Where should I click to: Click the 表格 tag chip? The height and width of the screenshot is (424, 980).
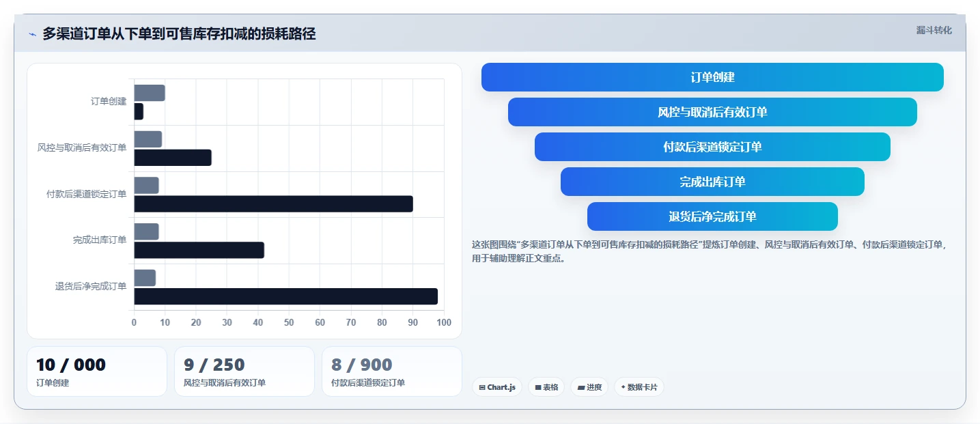(546, 387)
